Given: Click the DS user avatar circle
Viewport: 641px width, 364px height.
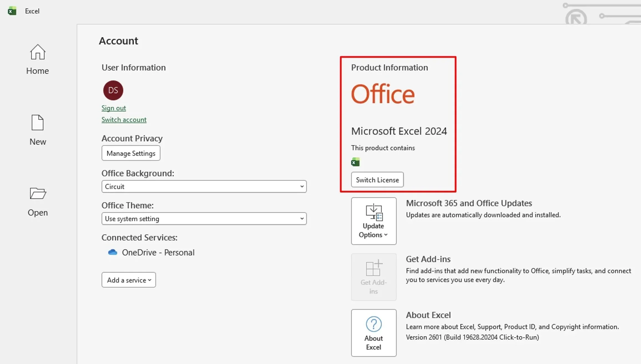Looking at the screenshot, I should click(113, 90).
